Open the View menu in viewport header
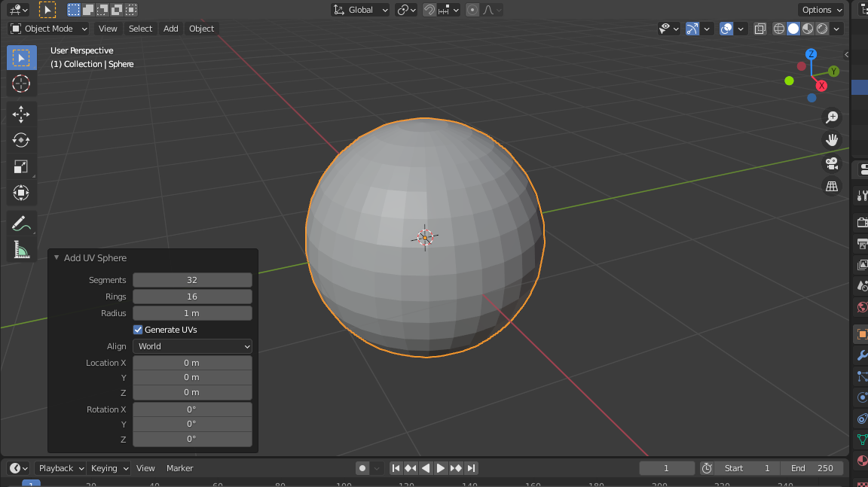 (x=108, y=29)
